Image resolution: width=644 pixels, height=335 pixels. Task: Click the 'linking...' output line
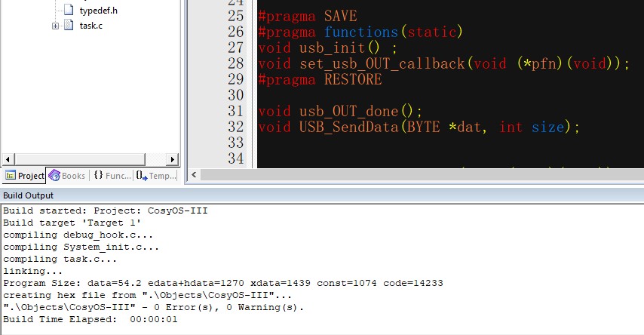[33, 272]
